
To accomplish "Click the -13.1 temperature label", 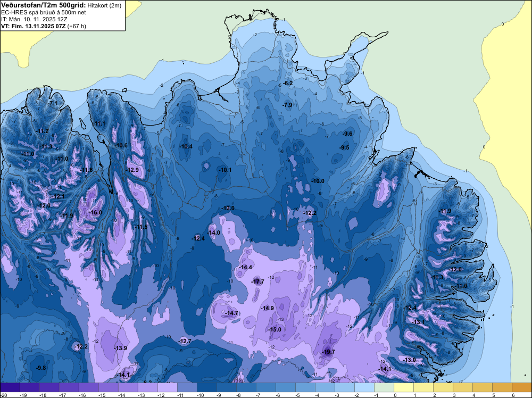I will coord(418,322).
